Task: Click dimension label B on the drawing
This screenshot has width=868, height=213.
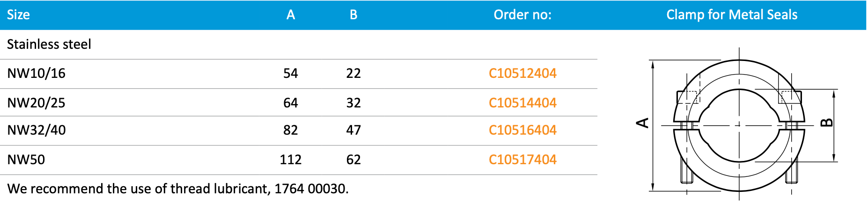Action: pyautogui.click(x=827, y=123)
